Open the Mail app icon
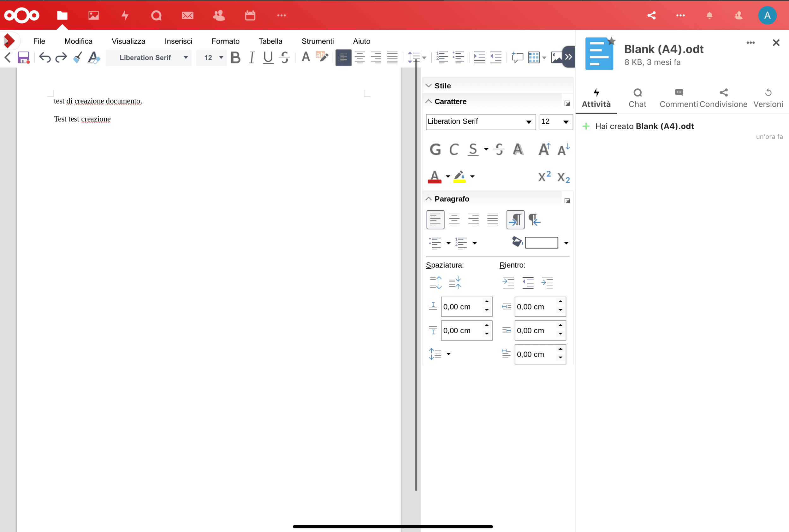Image resolution: width=789 pixels, height=532 pixels. point(187,15)
